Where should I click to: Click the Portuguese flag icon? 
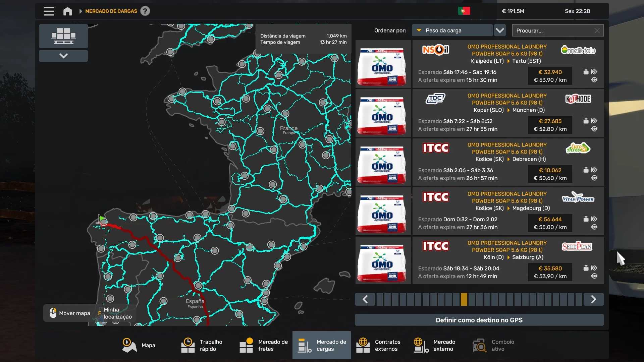(464, 11)
